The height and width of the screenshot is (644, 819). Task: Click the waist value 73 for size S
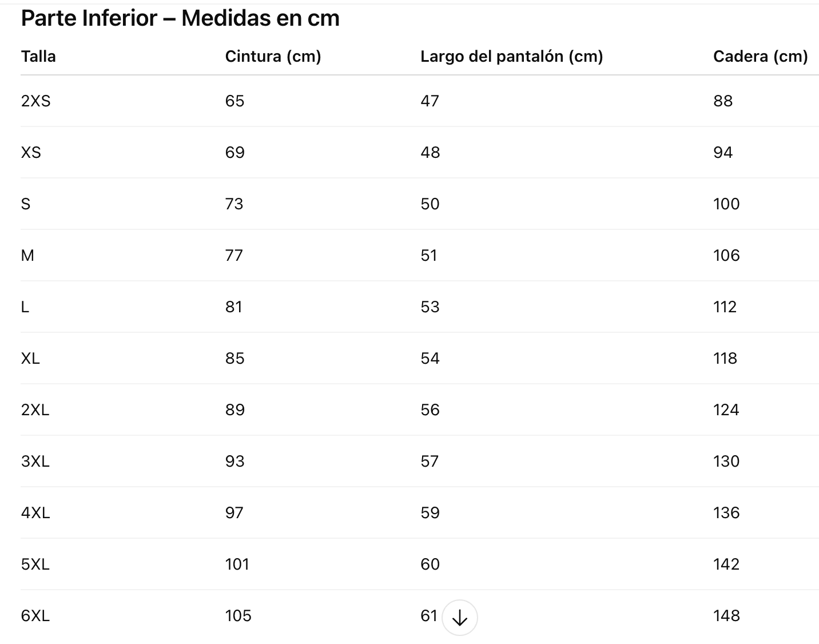(234, 204)
